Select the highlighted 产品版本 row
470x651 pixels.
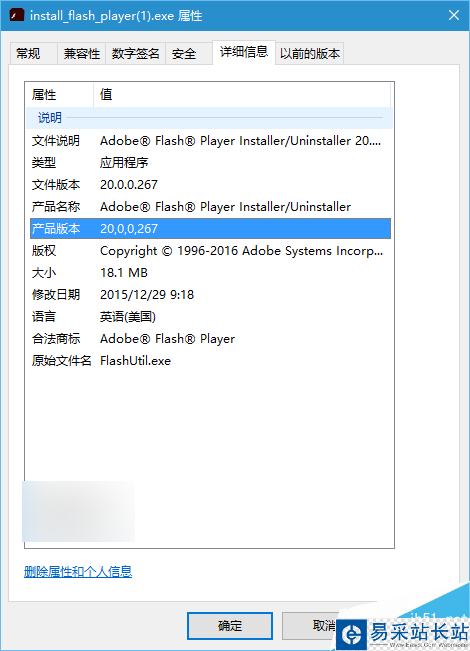[210, 228]
